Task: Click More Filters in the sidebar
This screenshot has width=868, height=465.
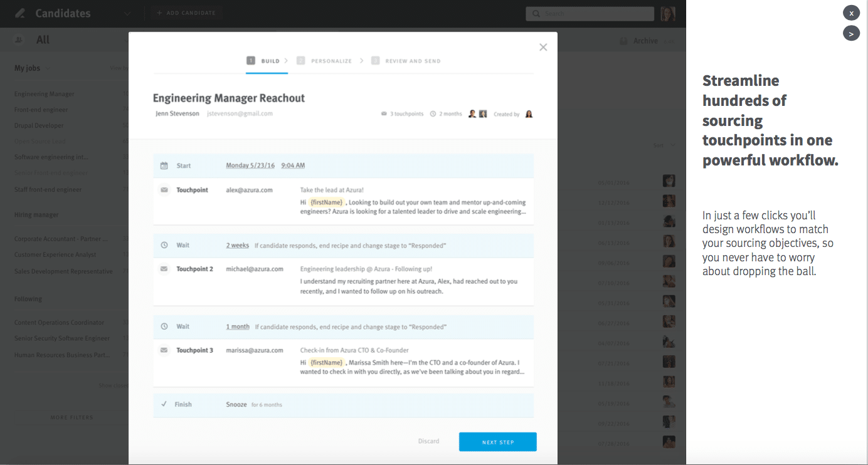Action: click(x=72, y=417)
